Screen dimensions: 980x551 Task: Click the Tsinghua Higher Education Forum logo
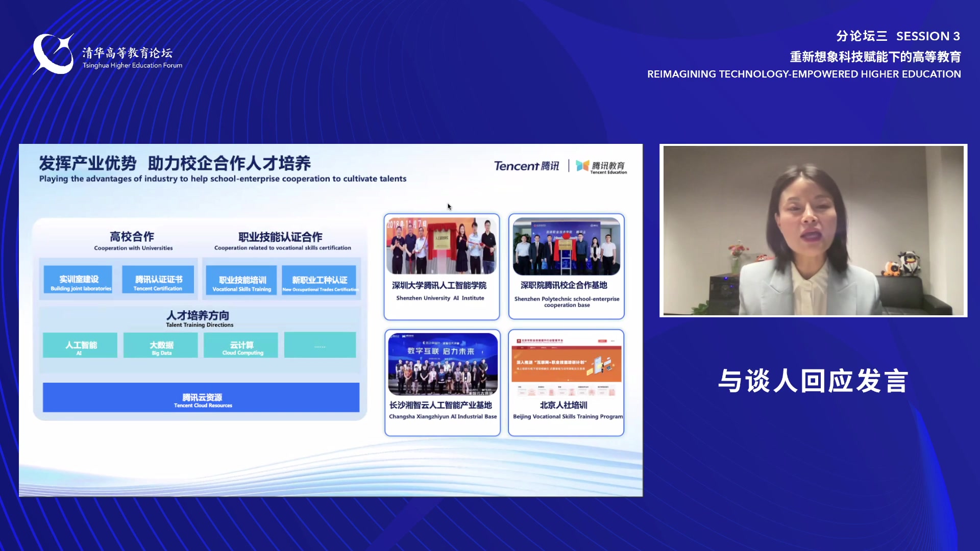(x=107, y=54)
